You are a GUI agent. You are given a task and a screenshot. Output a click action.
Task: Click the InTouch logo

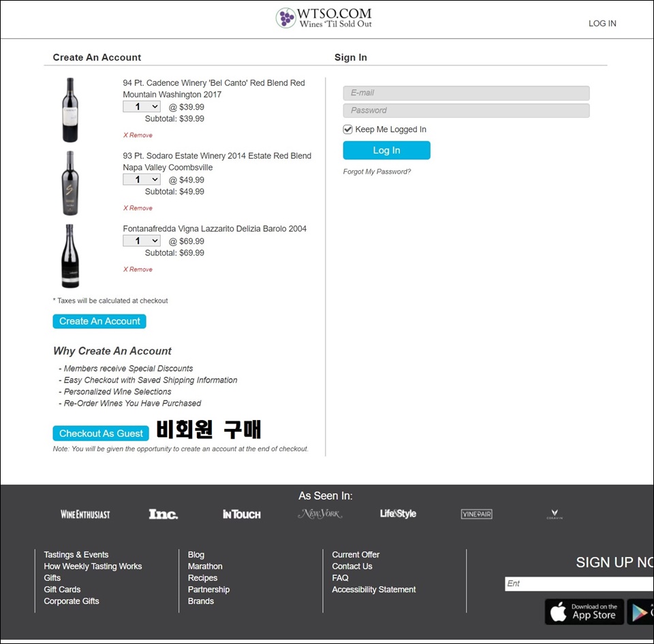click(241, 515)
